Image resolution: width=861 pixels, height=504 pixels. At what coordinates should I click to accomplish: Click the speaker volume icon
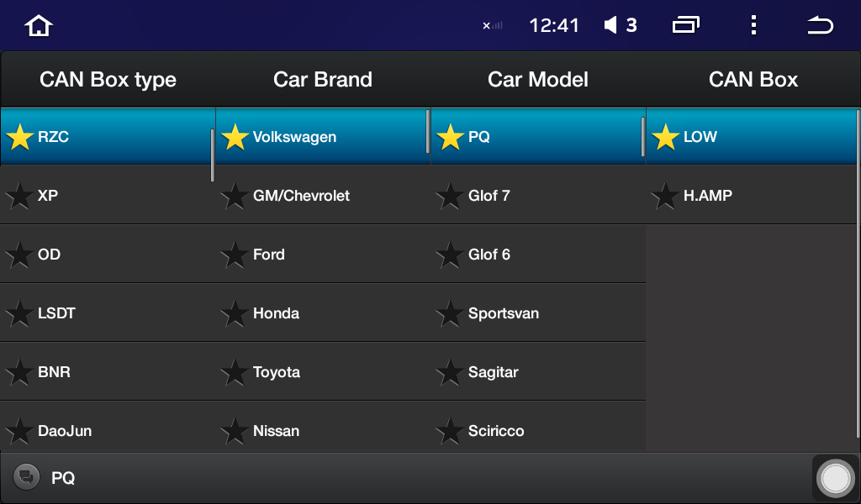pyautogui.click(x=610, y=25)
